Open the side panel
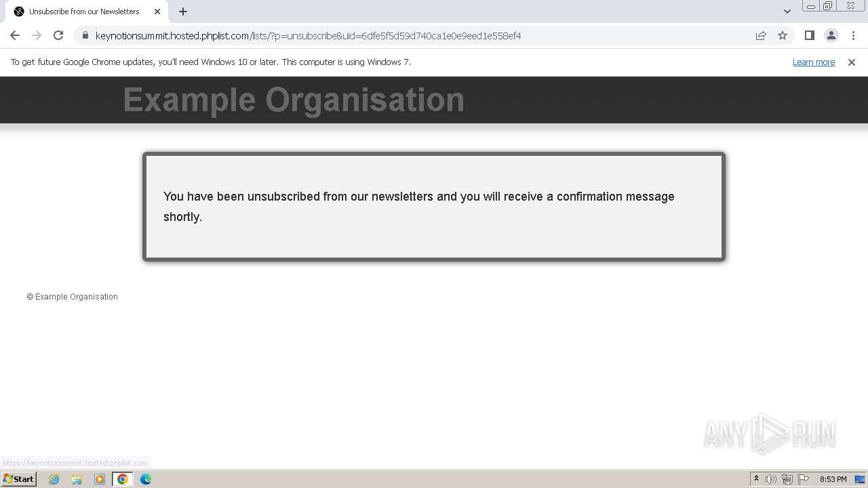868x488 pixels. point(809,35)
